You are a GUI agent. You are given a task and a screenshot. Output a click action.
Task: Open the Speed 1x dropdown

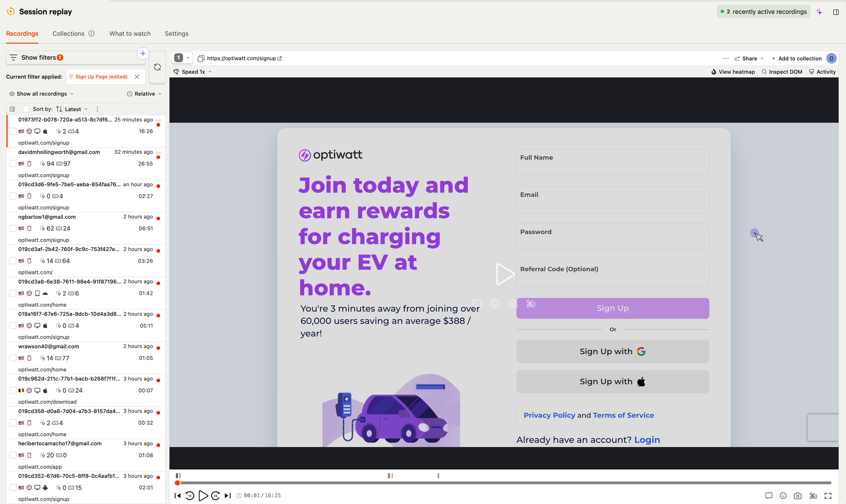pyautogui.click(x=193, y=72)
